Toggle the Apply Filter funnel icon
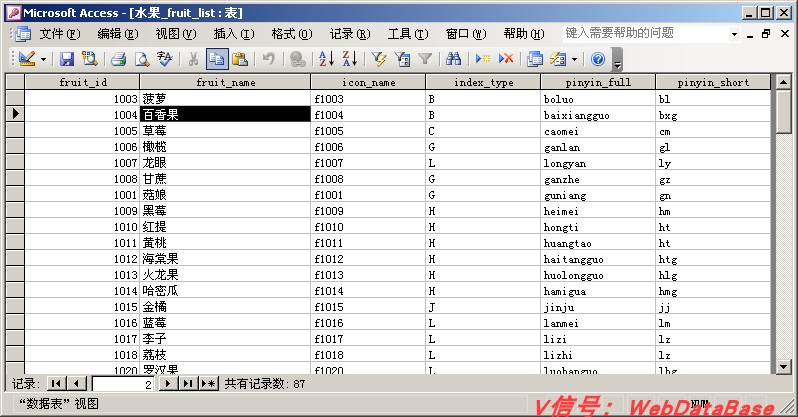Viewport: 798px width, 417px height. (425, 59)
